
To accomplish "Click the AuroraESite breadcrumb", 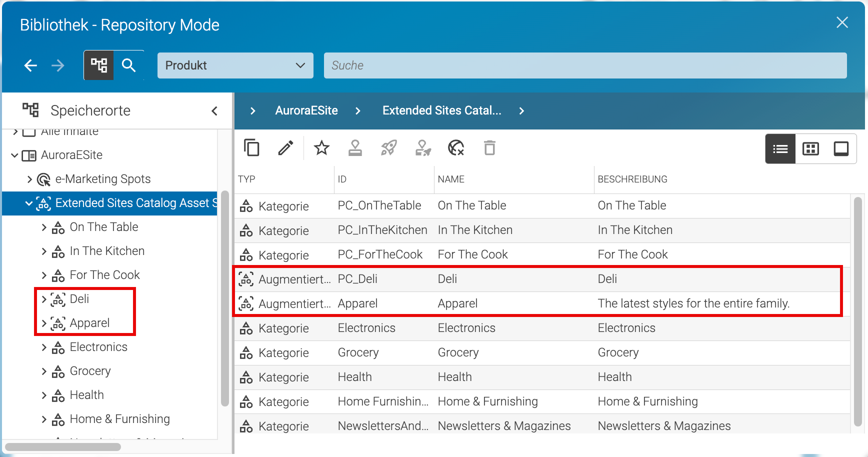I will (x=306, y=110).
